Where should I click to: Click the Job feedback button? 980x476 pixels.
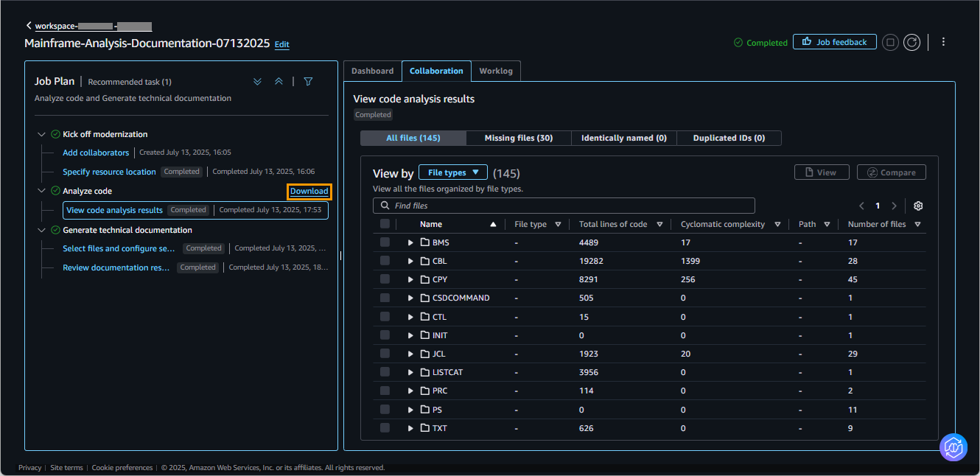click(x=834, y=42)
